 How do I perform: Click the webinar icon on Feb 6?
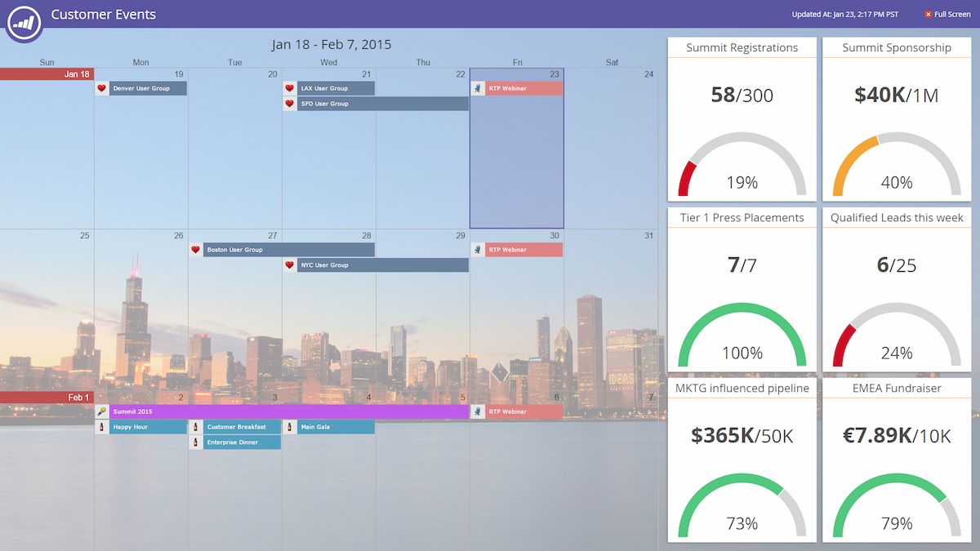pos(478,411)
